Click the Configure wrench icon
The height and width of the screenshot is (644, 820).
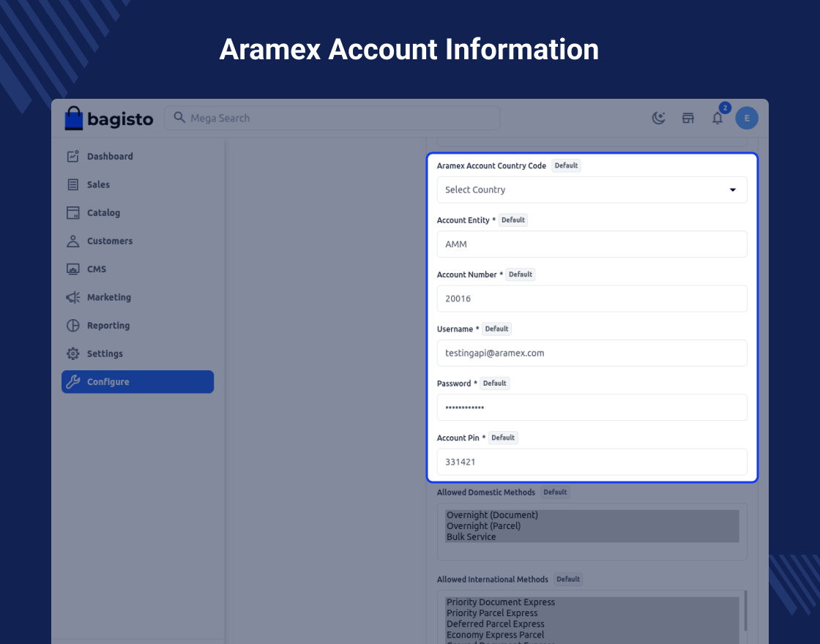tap(72, 382)
